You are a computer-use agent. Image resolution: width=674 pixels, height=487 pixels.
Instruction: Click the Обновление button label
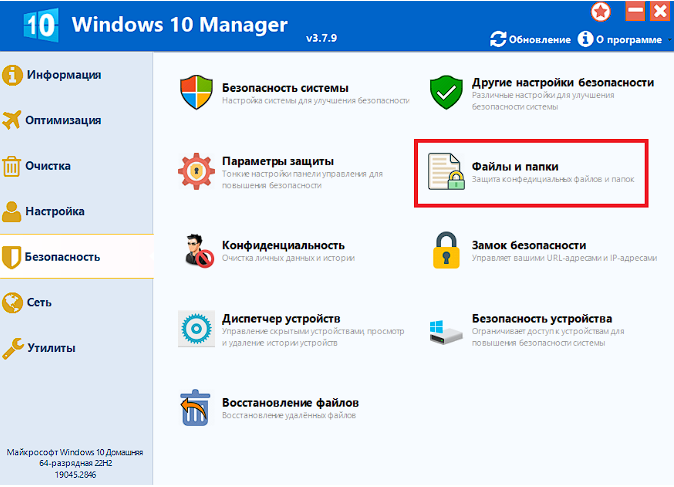pyautogui.click(x=539, y=40)
